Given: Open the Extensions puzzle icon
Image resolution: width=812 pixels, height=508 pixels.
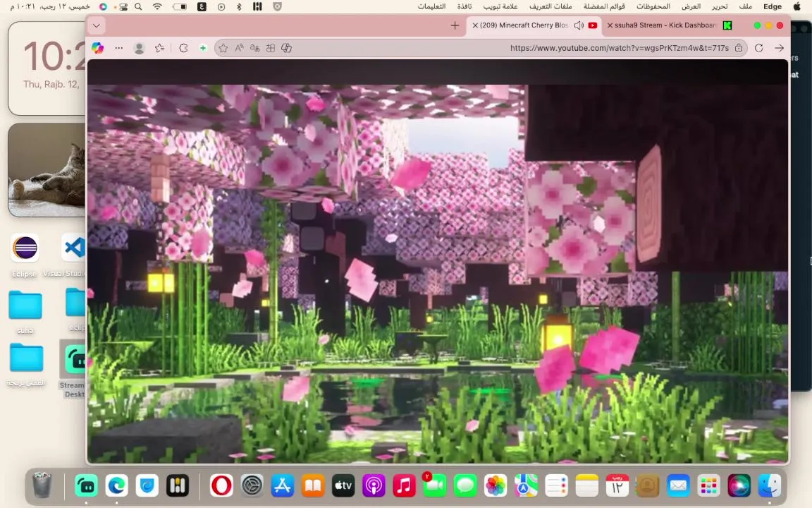Looking at the screenshot, I should [183, 48].
